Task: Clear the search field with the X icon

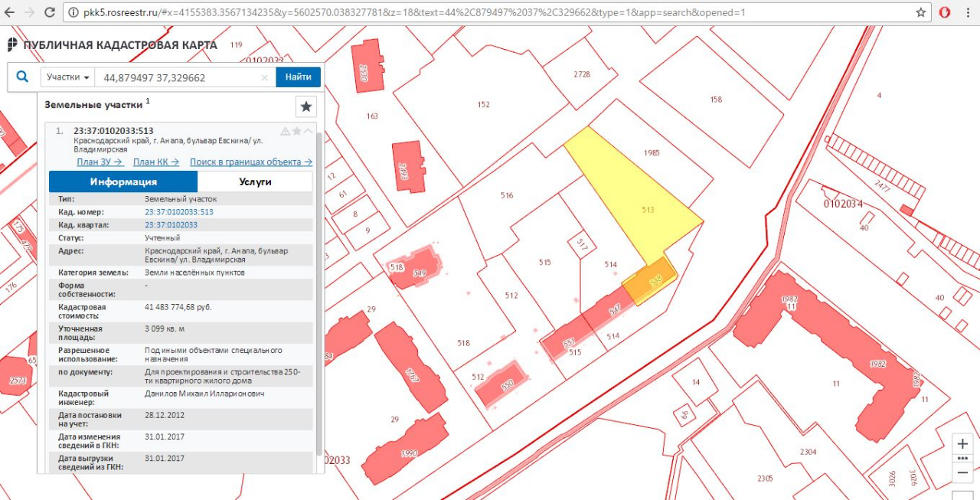Action: (x=264, y=77)
